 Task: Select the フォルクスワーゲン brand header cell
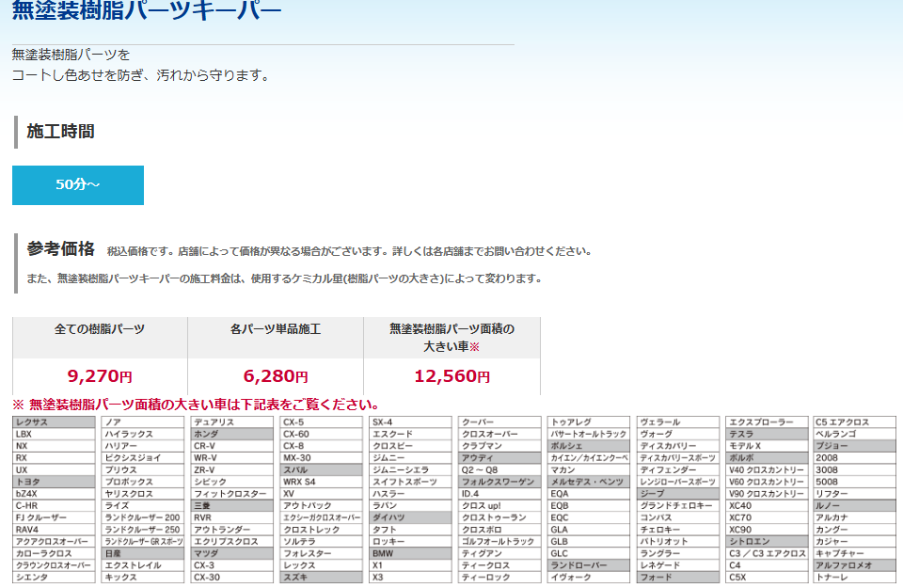(x=499, y=482)
